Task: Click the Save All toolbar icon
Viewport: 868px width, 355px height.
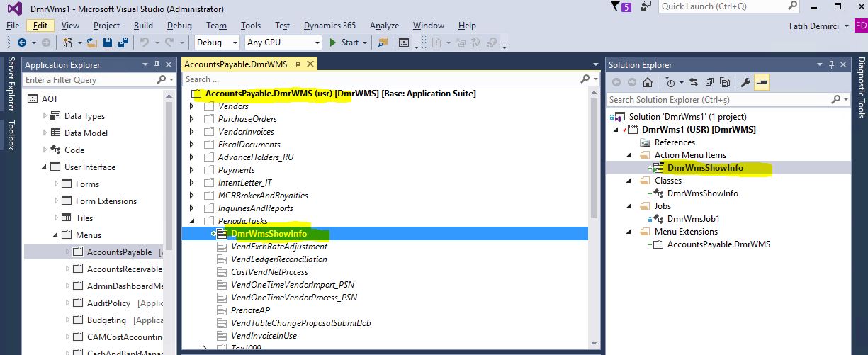Action: pos(123,43)
